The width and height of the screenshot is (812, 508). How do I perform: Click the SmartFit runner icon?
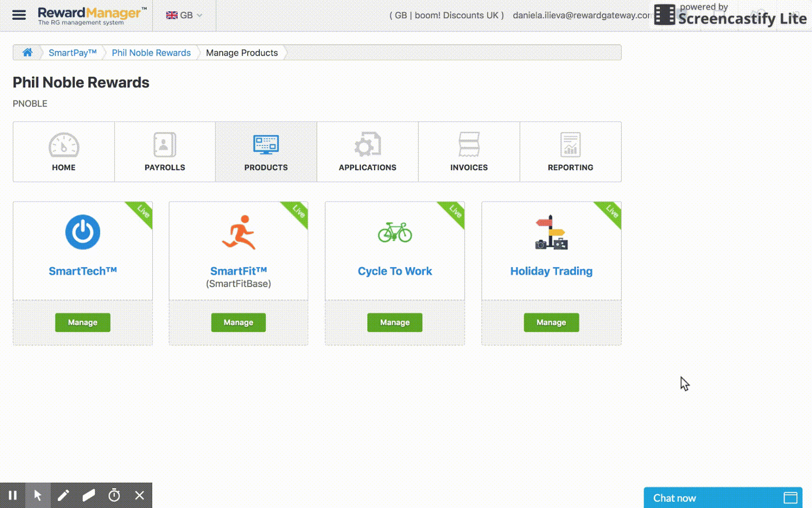coord(239,232)
